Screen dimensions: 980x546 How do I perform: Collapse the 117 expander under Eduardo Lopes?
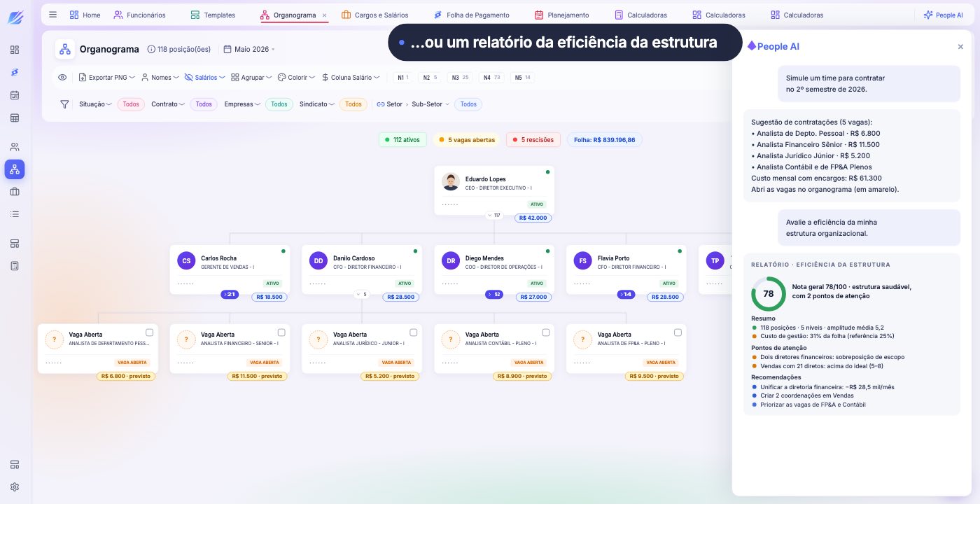click(494, 216)
